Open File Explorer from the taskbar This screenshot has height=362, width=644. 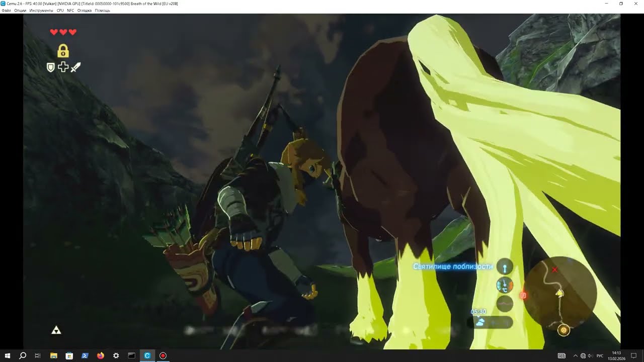[54, 355]
